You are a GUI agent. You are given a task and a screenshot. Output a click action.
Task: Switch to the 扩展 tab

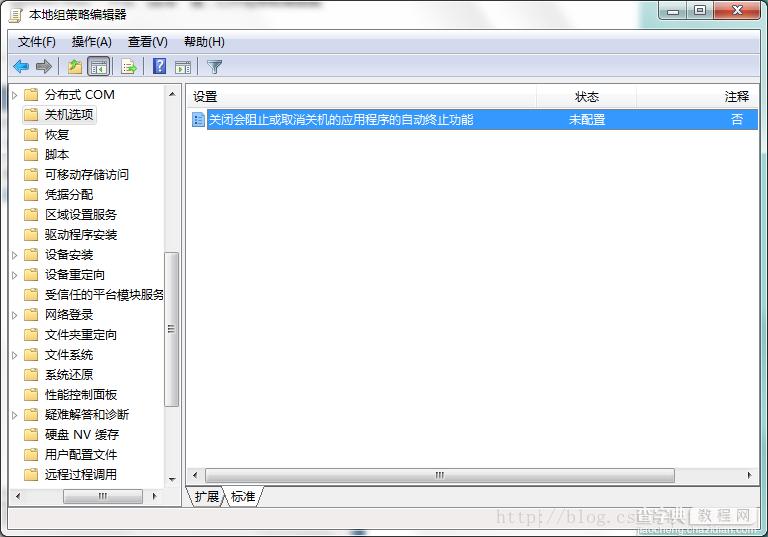(x=206, y=497)
